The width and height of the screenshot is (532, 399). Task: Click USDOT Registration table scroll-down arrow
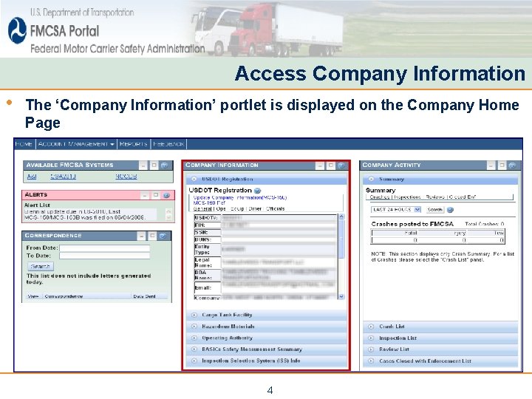[341, 297]
